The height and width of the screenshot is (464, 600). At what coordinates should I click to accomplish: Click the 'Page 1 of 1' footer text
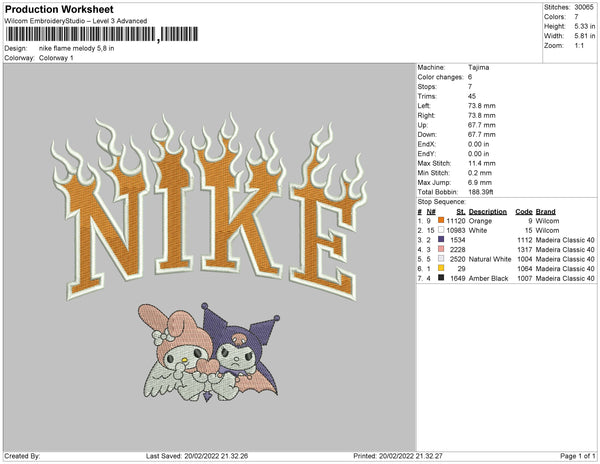click(578, 456)
